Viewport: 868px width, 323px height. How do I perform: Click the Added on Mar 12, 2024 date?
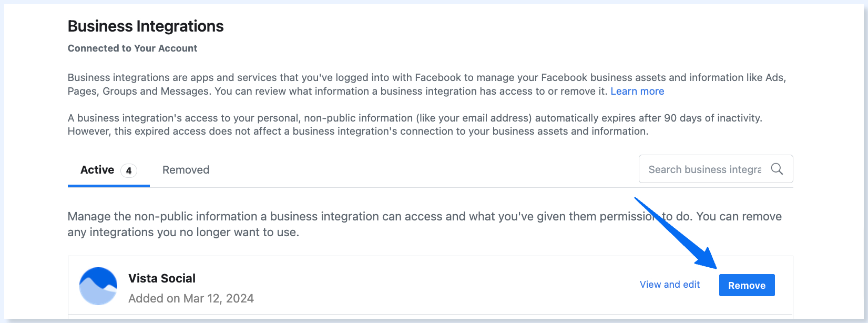pyautogui.click(x=191, y=298)
